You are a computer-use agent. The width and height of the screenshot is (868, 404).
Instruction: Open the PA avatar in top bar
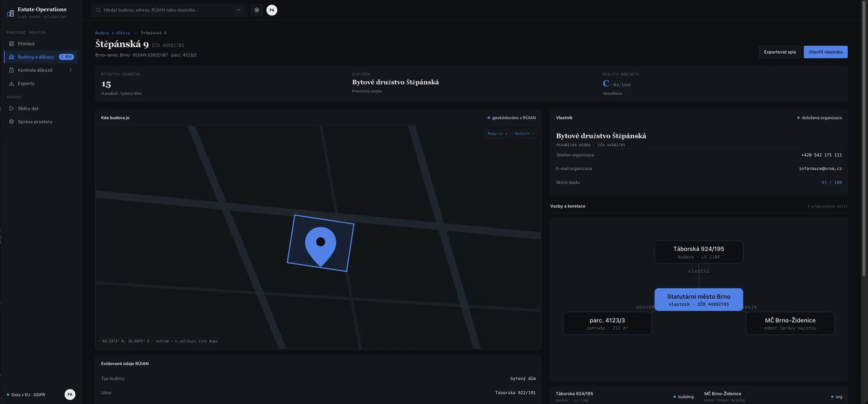point(272,10)
